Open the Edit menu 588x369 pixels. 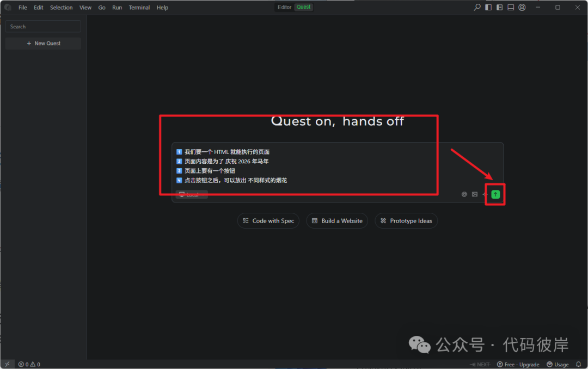click(x=38, y=8)
